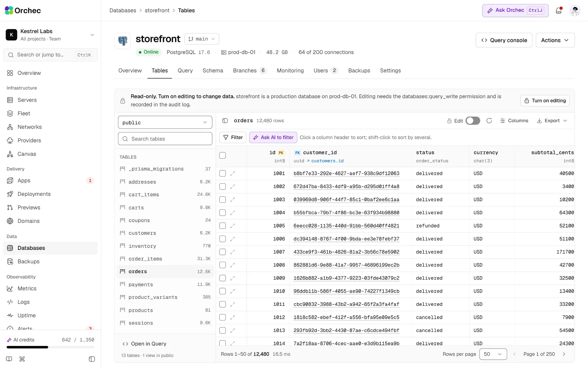Open Fleet in sidebar
The width and height of the screenshot is (588, 368).
[x=51, y=113]
